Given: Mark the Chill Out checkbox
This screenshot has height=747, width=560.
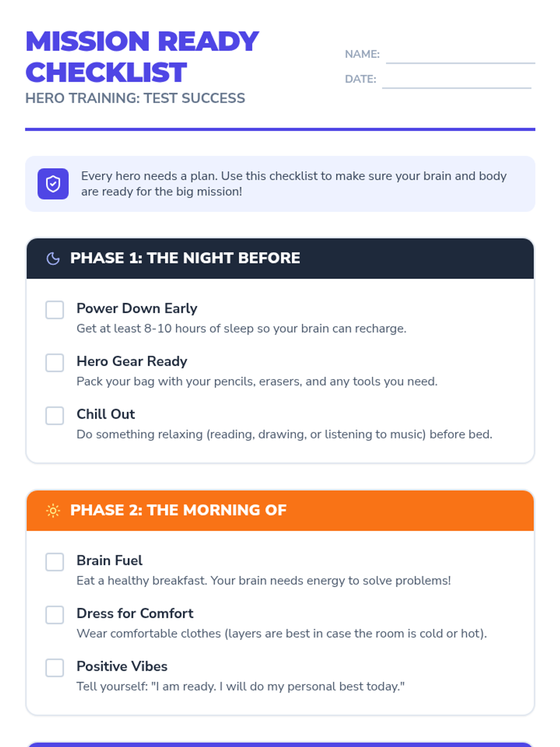Looking at the screenshot, I should pyautogui.click(x=55, y=416).
